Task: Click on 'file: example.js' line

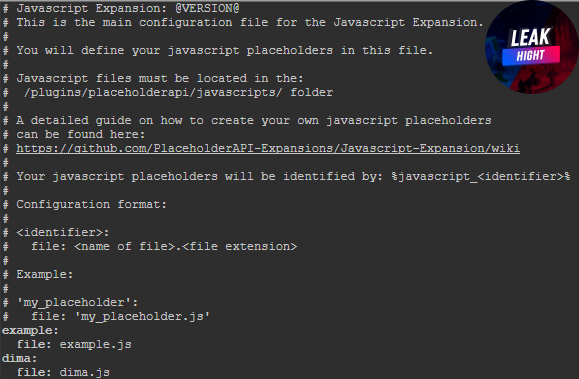Action: click(74, 345)
